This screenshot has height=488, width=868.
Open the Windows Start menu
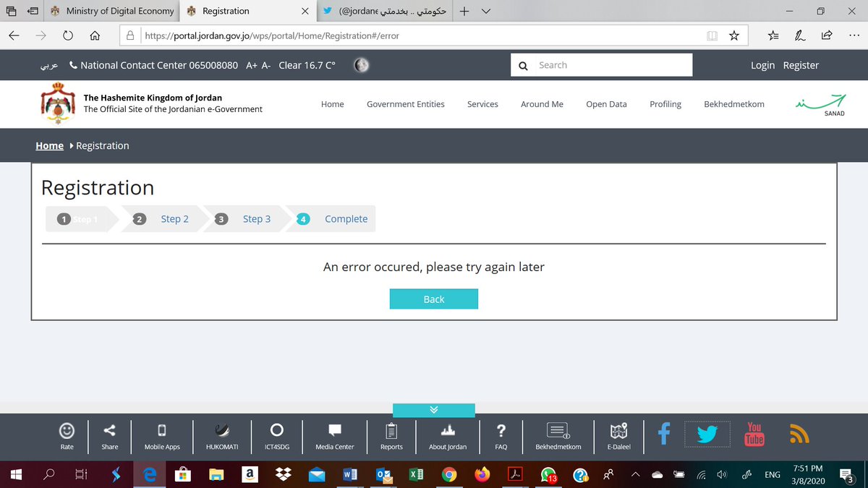coord(15,475)
